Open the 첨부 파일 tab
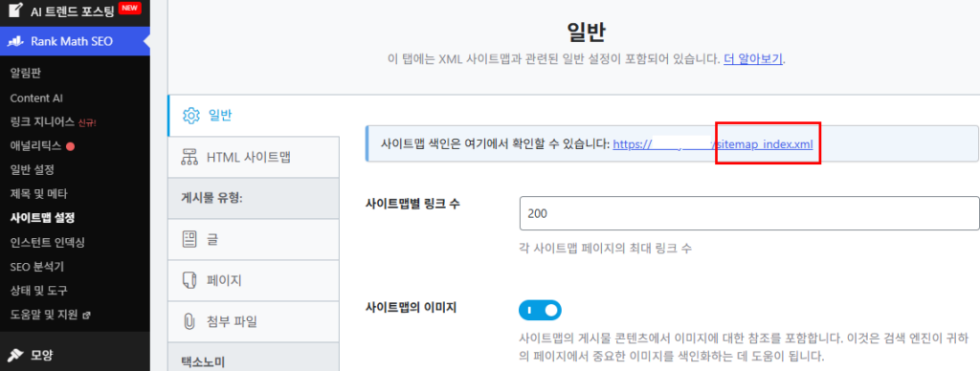This screenshot has width=980, height=371. tap(253, 321)
